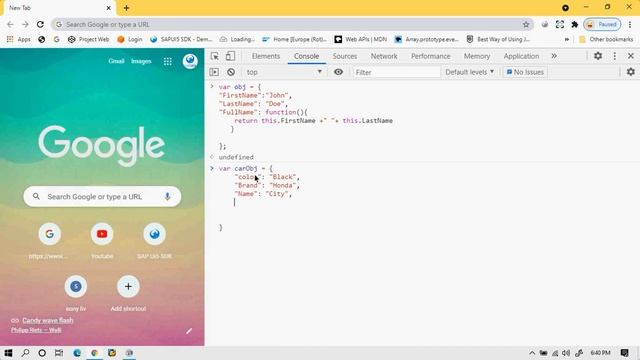Open a new browser tab
This screenshot has height=360, width=640.
click(127, 8)
